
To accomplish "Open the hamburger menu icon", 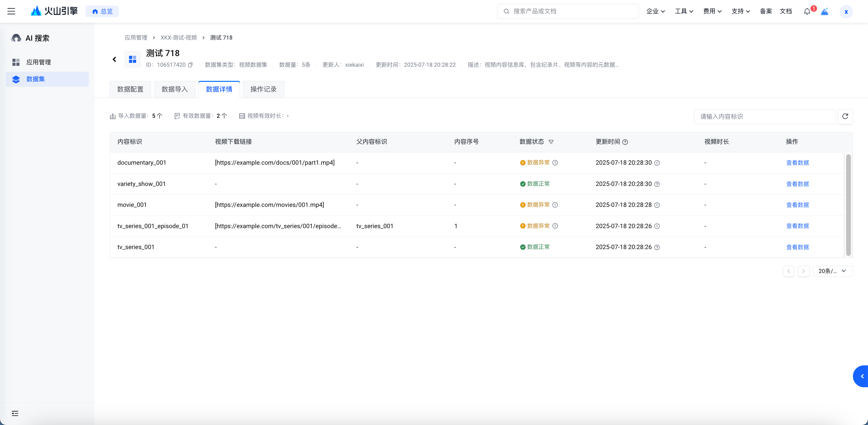I will tap(11, 12).
